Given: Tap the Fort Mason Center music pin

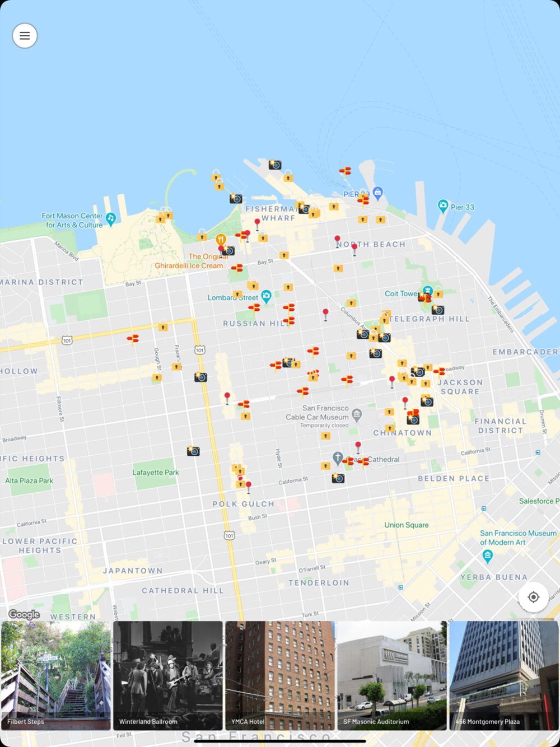Looking at the screenshot, I should 110,218.
